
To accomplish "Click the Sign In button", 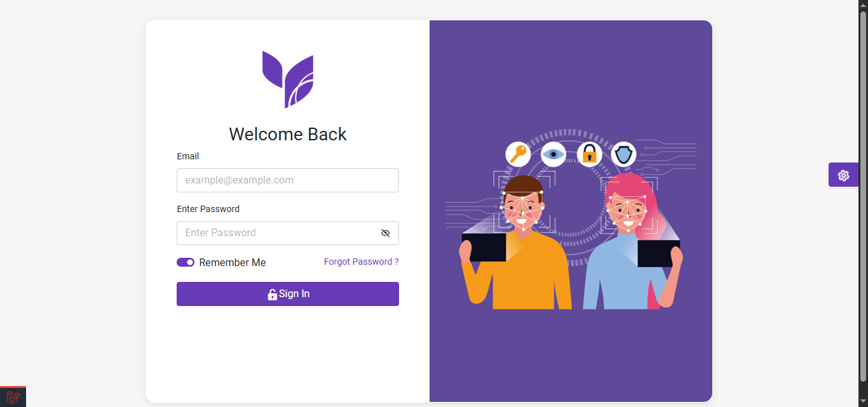I will point(288,294).
